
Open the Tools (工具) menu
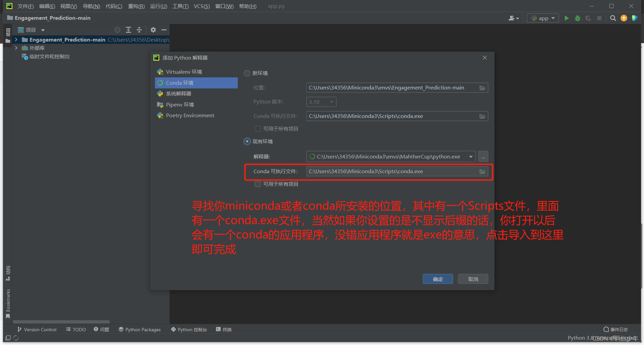[180, 6]
